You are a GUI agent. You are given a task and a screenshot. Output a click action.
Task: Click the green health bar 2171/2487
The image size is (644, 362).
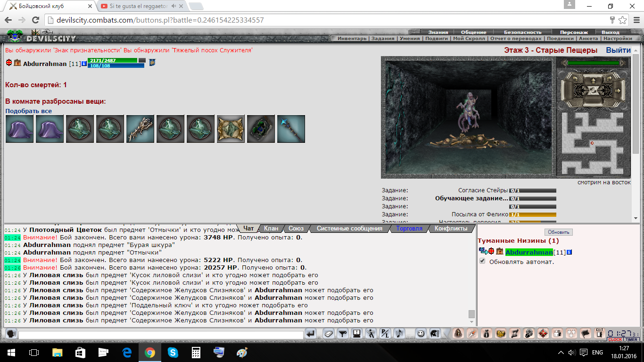pos(113,60)
